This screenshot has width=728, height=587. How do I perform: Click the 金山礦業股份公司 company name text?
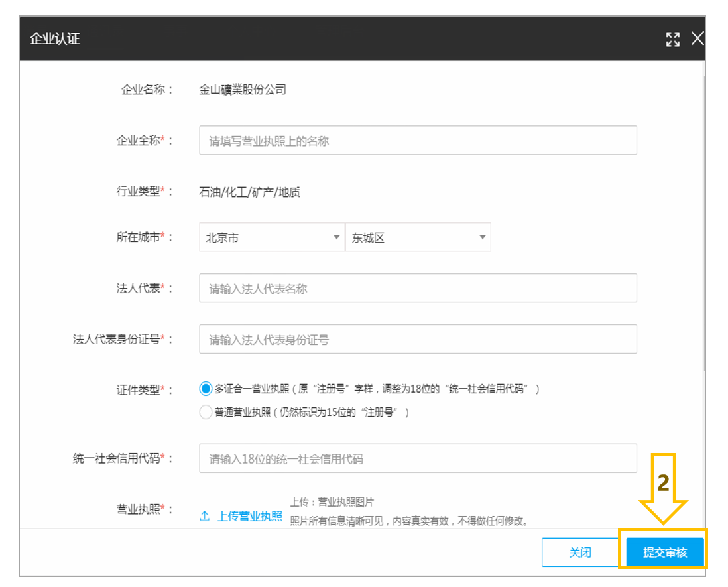click(243, 89)
